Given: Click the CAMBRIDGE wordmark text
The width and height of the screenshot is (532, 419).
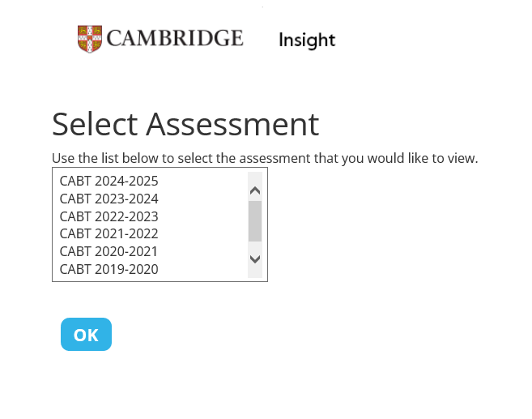Looking at the screenshot, I should 175,38.
